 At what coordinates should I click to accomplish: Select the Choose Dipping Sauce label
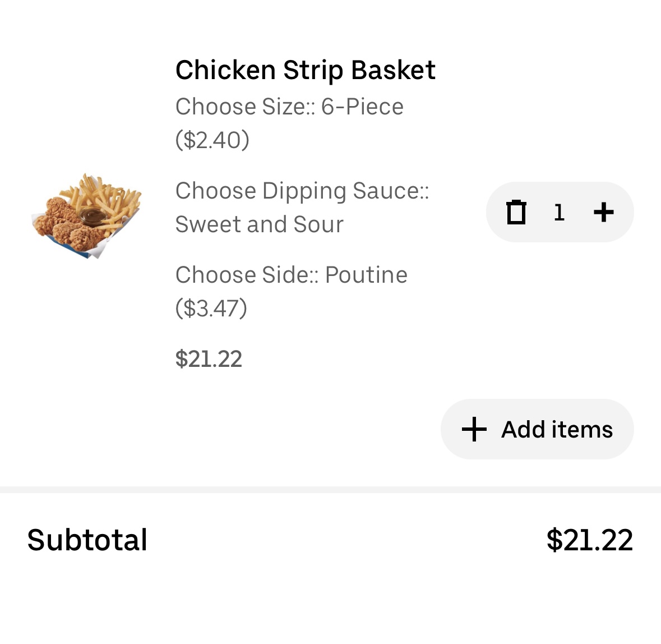coord(302,191)
